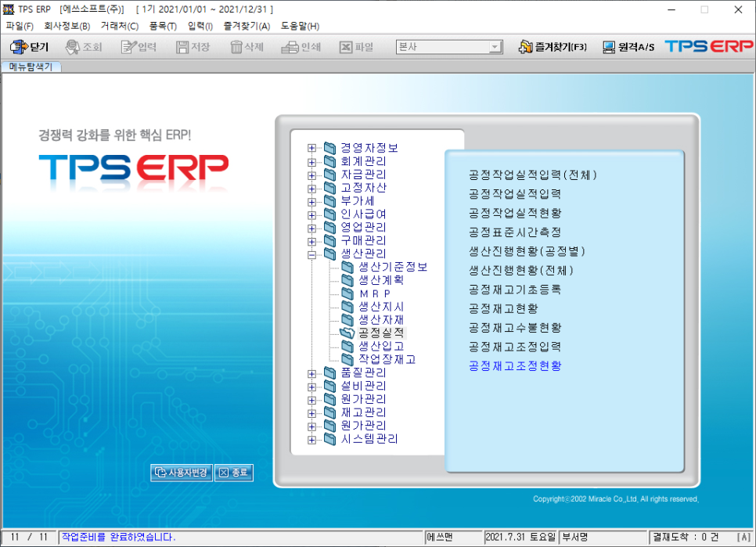Click the 입력 toolbar icon
The width and height of the screenshot is (756, 547).
(x=128, y=47)
